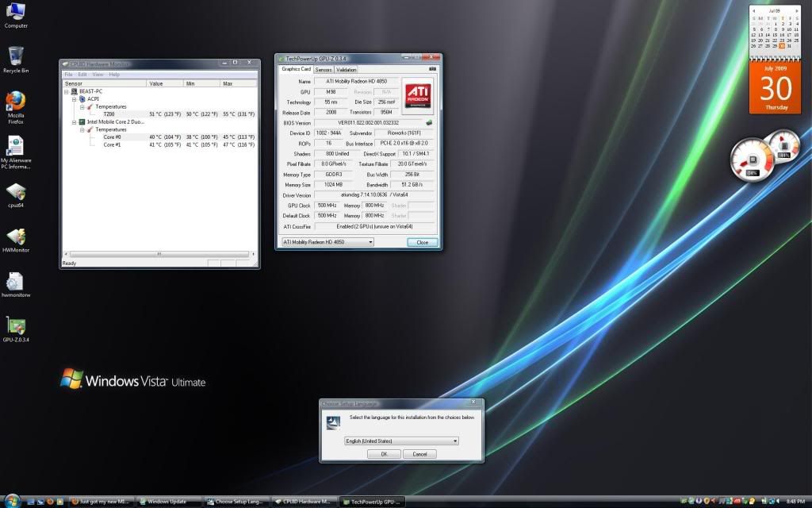Click the Hardware Monitor horizontal scrollbar
The width and height of the screenshot is (812, 508).
tap(159, 254)
